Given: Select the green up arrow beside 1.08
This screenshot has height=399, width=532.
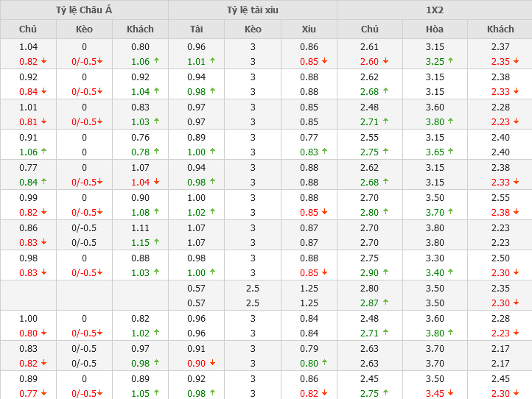Looking at the screenshot, I should [155, 213].
